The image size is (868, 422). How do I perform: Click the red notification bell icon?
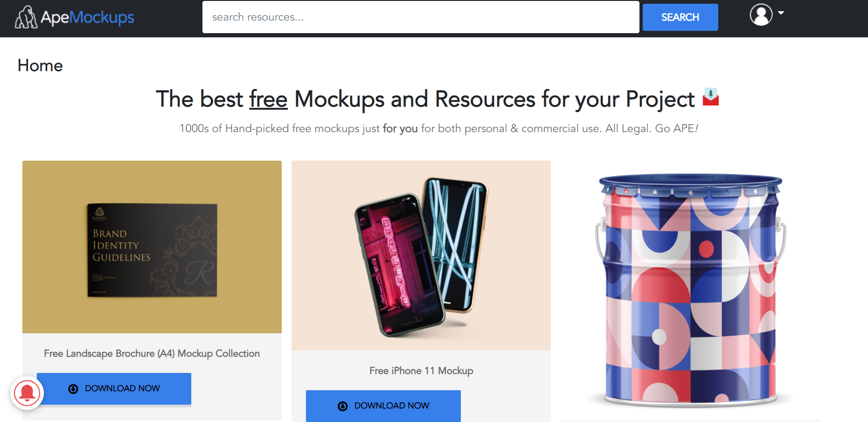(27, 393)
